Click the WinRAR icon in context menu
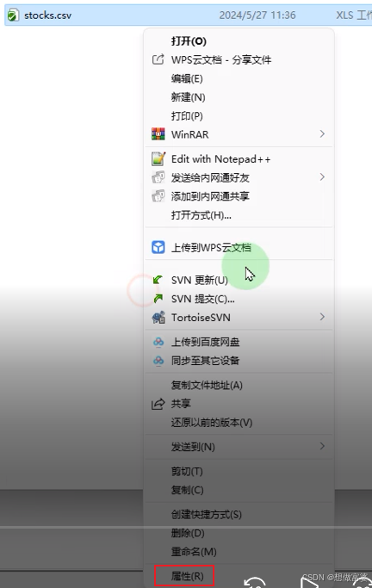Viewport: 372px width, 588px height. point(158,134)
